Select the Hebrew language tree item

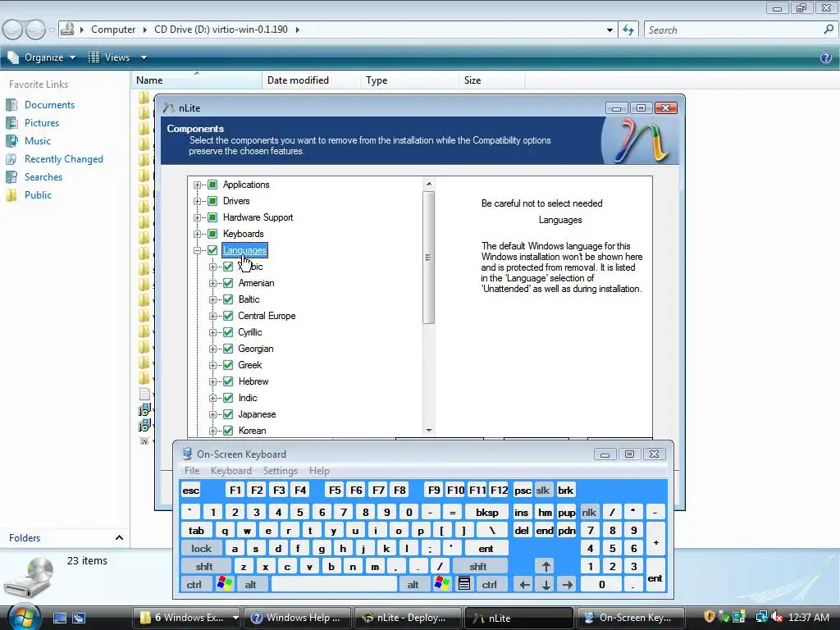point(253,381)
